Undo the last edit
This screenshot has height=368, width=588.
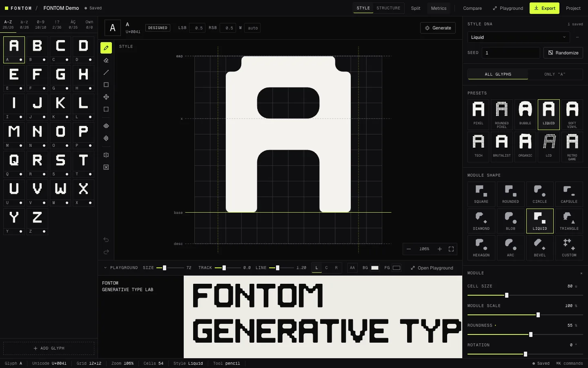[x=106, y=240]
